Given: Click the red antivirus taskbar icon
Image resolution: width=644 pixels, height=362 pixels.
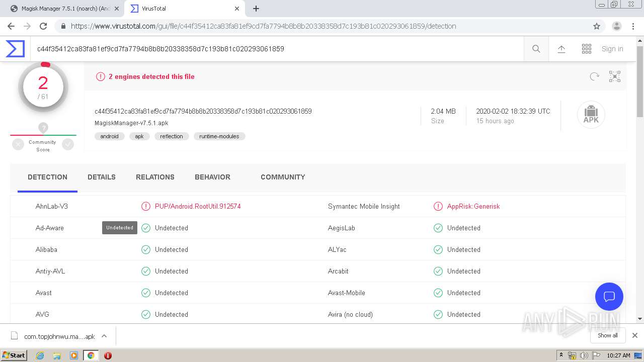Looking at the screenshot, I should [108, 355].
